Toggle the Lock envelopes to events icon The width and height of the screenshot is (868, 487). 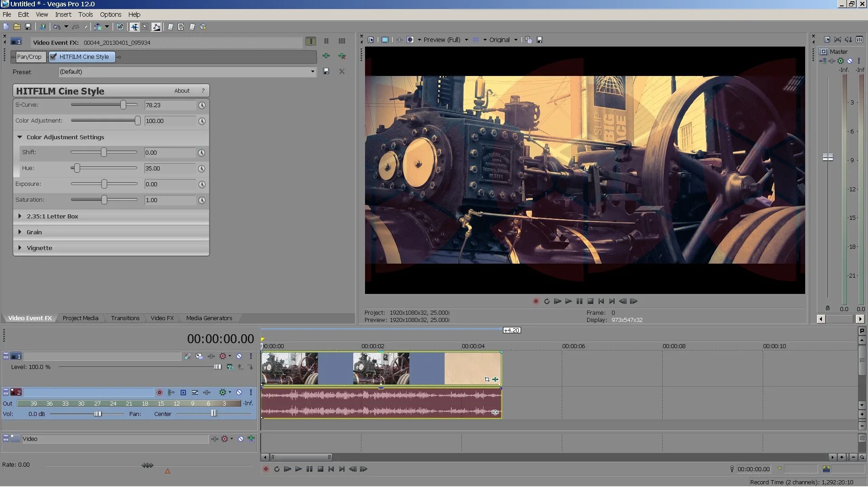point(120,27)
